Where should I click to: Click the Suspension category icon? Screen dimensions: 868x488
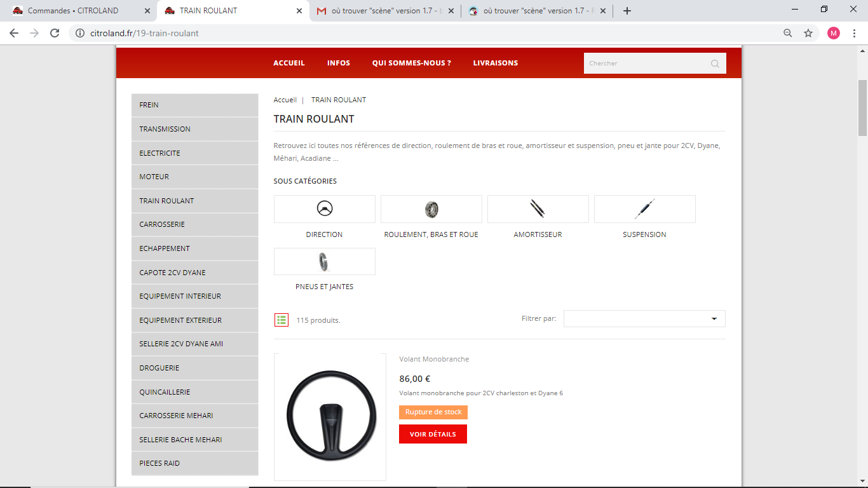[x=645, y=209]
